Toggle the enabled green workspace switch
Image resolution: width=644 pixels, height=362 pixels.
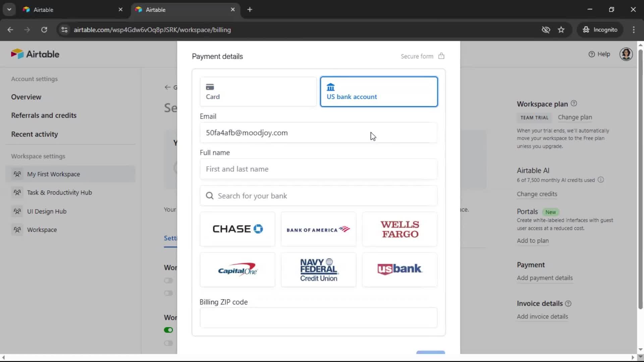(168, 330)
